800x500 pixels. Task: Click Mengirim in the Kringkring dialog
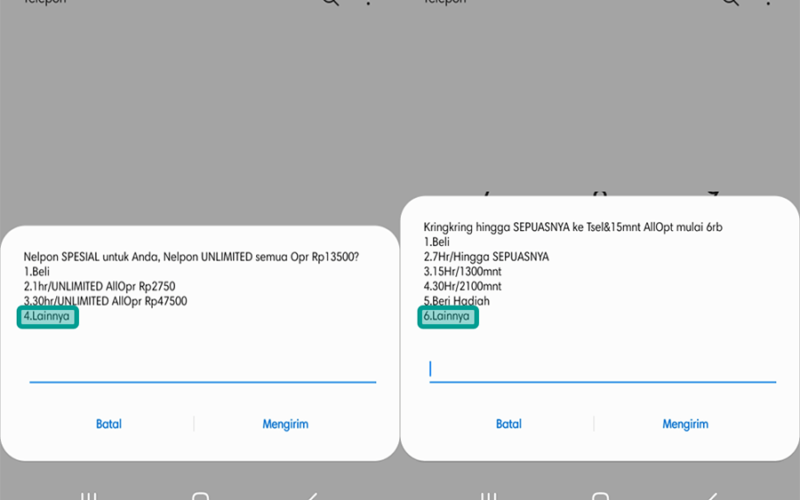tap(685, 424)
